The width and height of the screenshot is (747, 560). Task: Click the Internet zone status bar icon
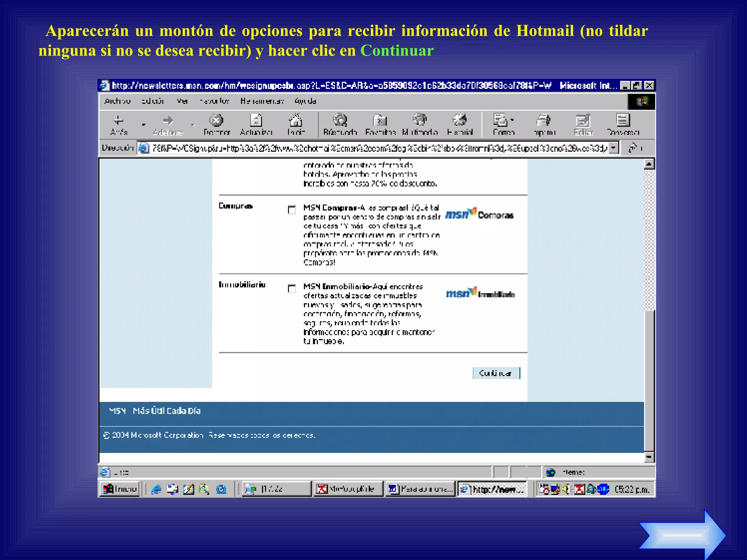pos(551,472)
